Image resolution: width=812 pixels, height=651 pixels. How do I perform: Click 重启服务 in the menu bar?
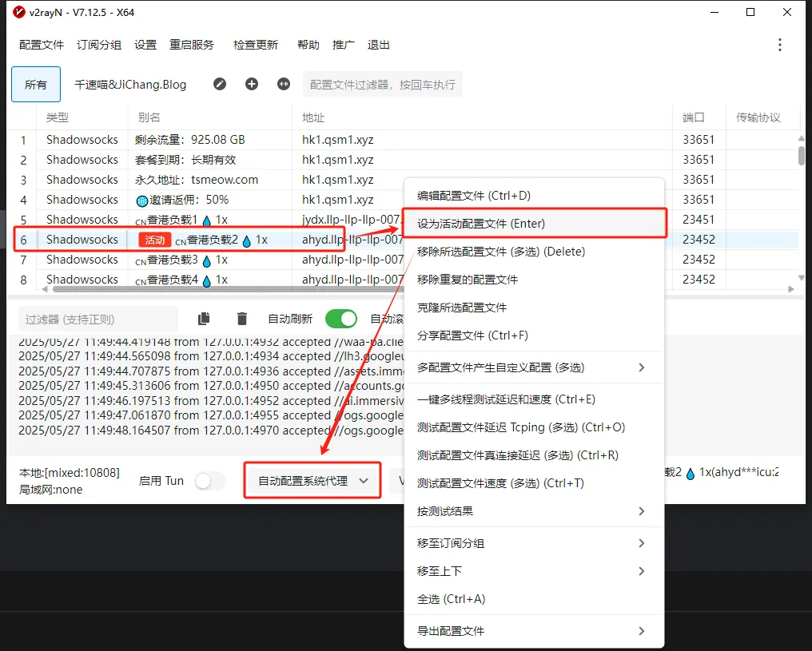click(x=192, y=45)
